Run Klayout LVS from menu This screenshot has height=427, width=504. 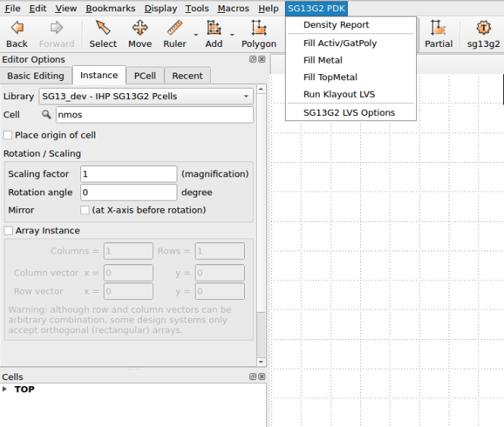351,94
